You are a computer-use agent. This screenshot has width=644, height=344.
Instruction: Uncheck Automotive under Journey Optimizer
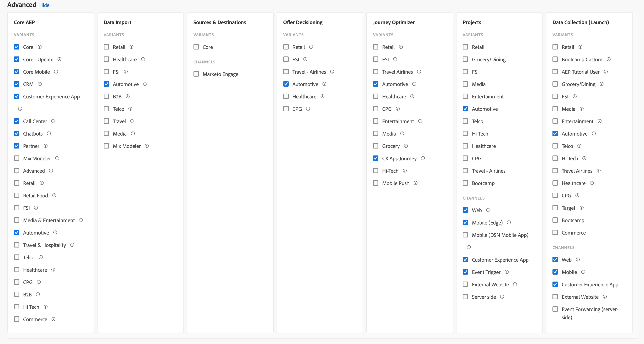click(x=376, y=84)
